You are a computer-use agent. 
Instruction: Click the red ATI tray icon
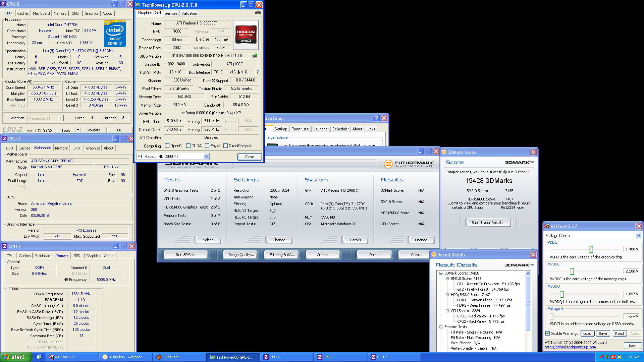(613, 357)
